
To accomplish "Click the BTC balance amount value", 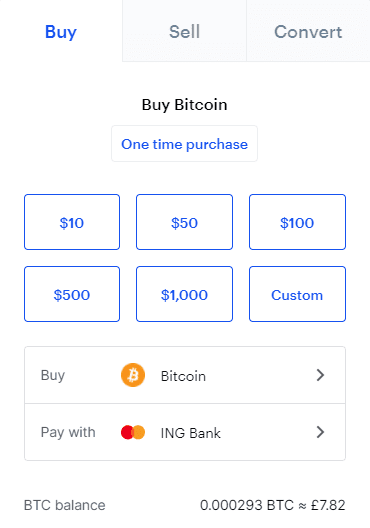I will point(272,505).
